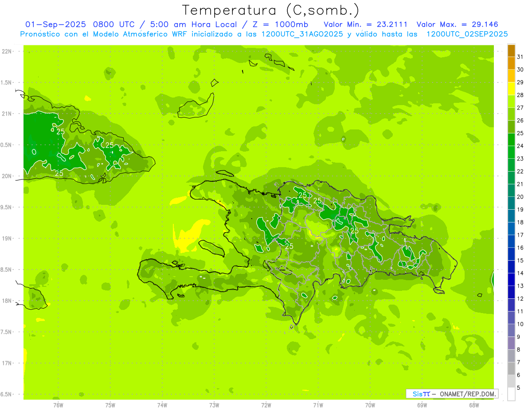
Task: Click the 74W longitude axis label
Action: tap(162, 404)
